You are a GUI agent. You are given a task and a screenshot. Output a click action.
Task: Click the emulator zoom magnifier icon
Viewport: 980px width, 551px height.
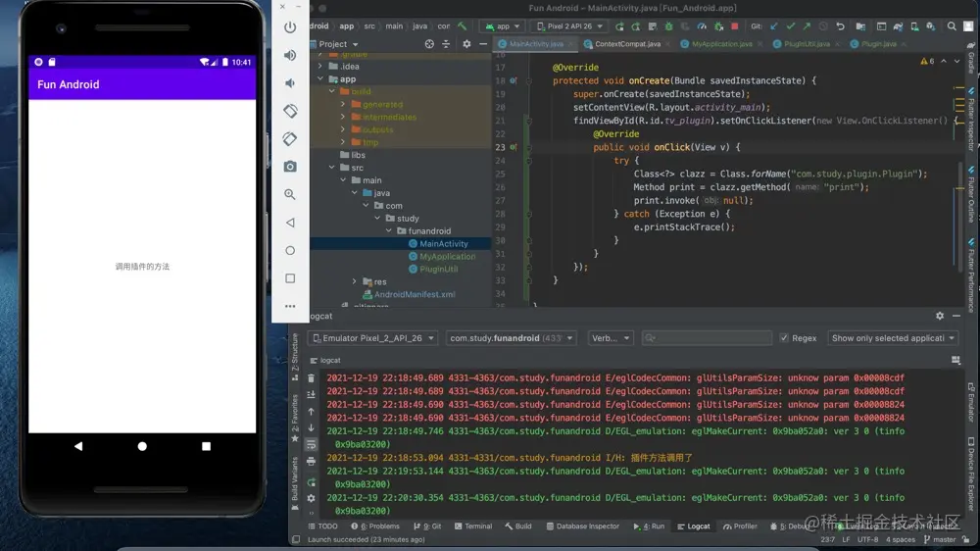[x=290, y=194]
